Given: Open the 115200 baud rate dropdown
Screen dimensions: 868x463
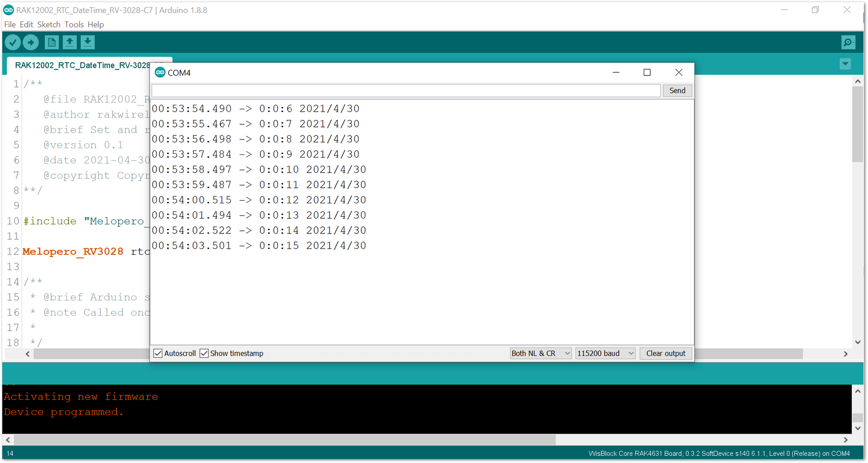Looking at the screenshot, I should click(x=605, y=353).
